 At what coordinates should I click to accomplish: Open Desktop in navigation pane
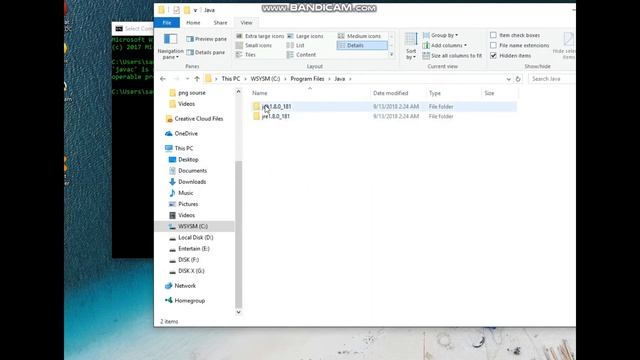pyautogui.click(x=188, y=160)
